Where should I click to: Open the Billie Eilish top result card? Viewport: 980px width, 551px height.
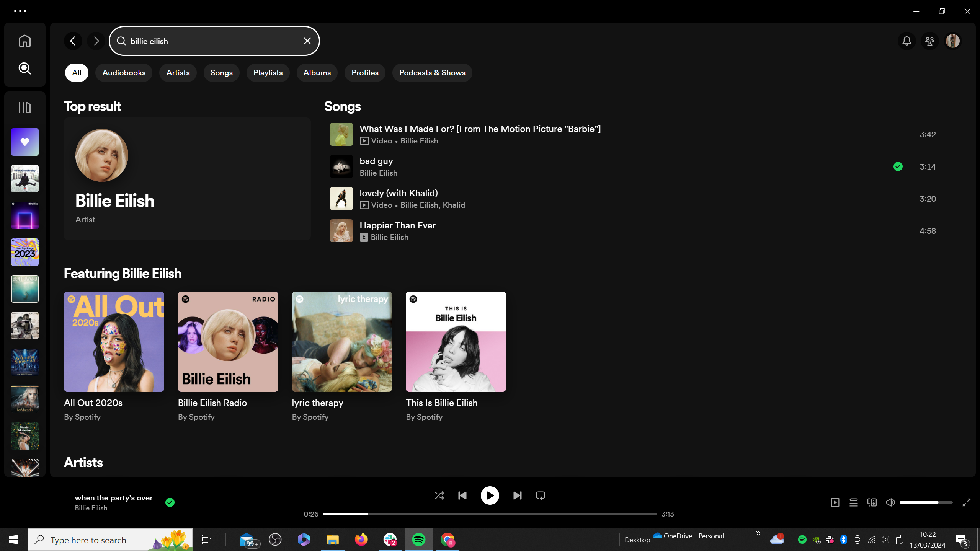pyautogui.click(x=187, y=179)
